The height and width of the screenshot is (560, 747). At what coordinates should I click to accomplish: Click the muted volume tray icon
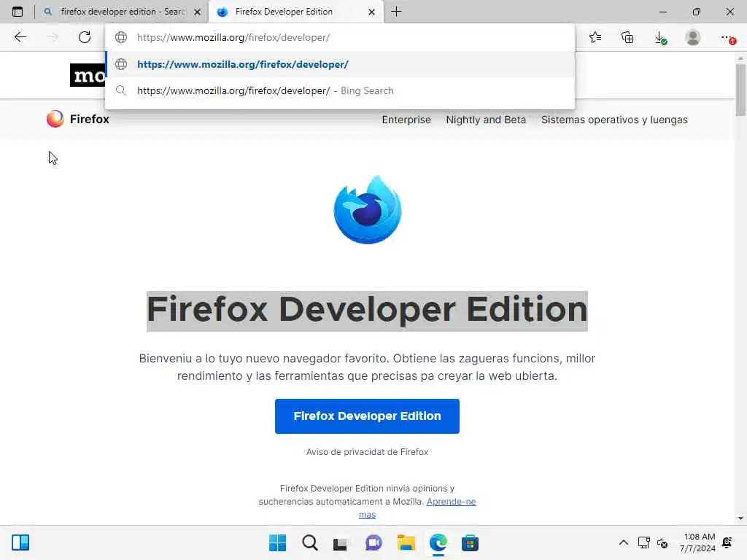[662, 542]
